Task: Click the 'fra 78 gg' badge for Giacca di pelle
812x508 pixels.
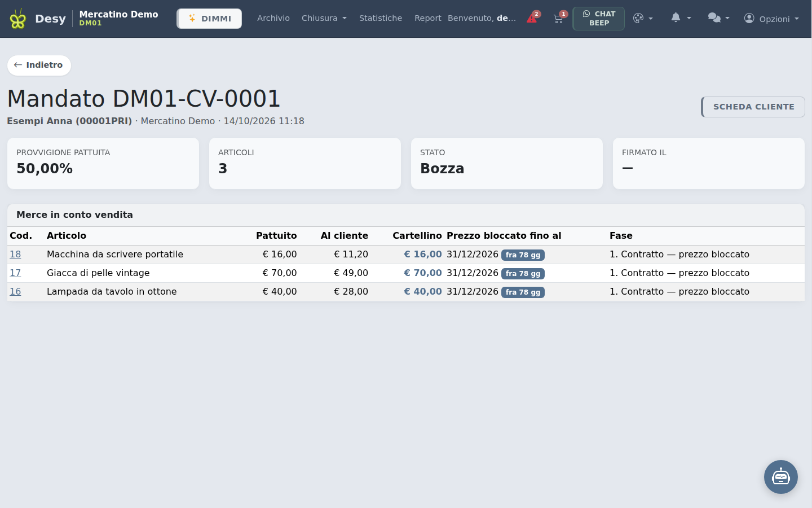Action: 523,274
